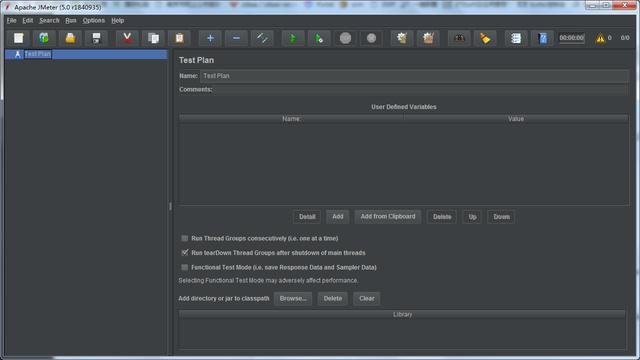640x360 pixels.
Task: Click the Collapse All minus icon
Action: pyautogui.click(x=236, y=38)
